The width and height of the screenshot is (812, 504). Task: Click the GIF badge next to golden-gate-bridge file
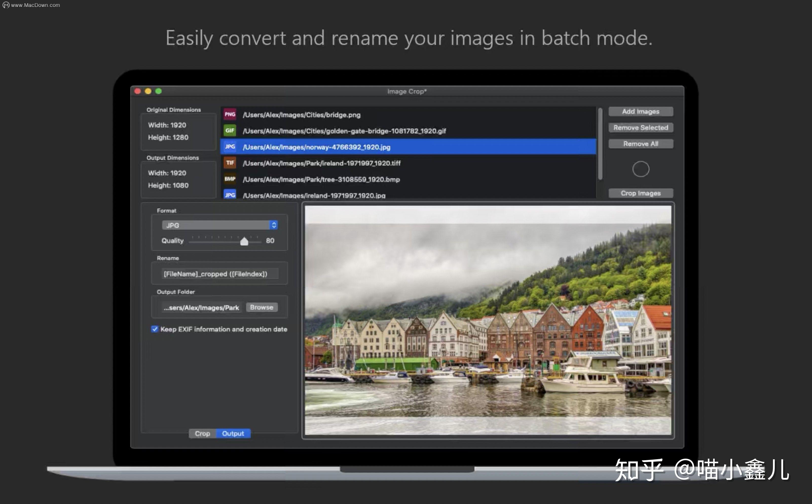(229, 131)
